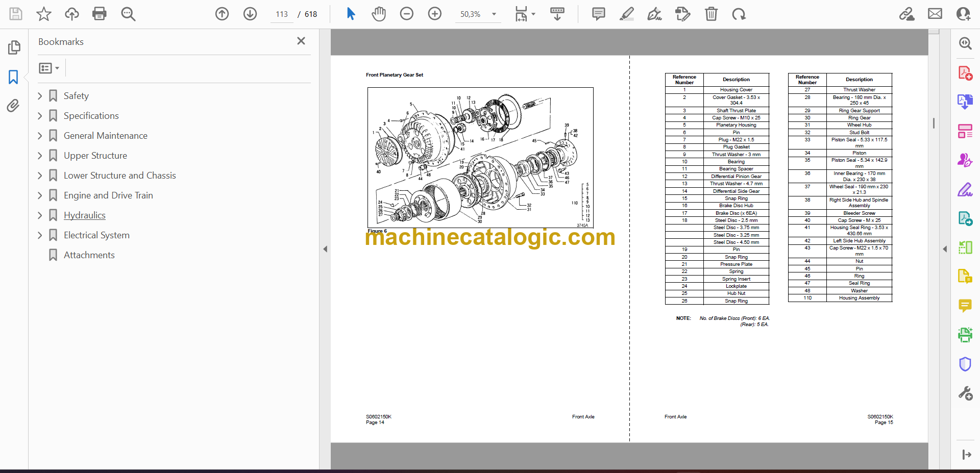
Task: Toggle the scrolling read mode keyboard icon
Action: tap(557, 14)
